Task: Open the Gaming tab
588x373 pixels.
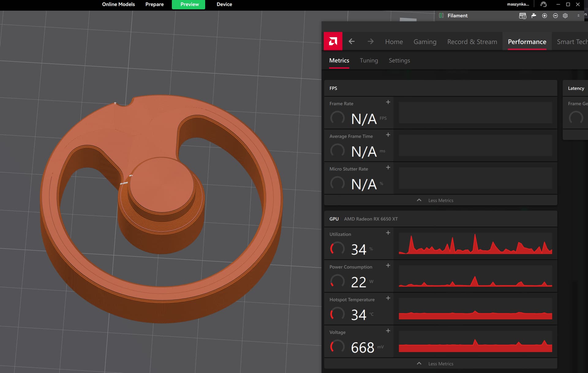Action: (425, 42)
